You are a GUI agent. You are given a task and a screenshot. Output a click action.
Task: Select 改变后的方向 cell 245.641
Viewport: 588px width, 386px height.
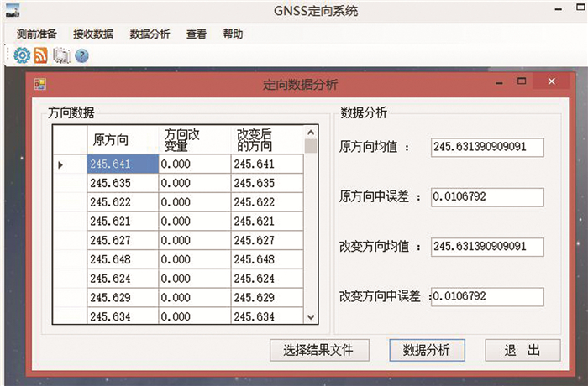point(267,164)
